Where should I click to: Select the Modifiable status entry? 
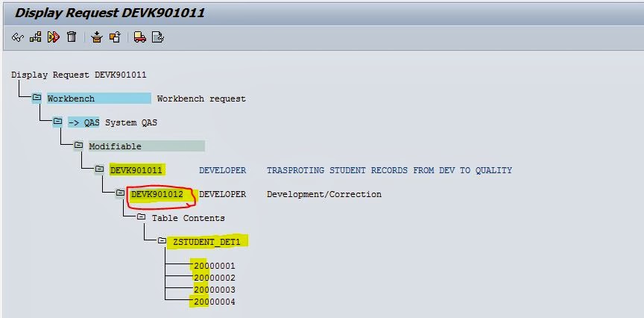147,146
